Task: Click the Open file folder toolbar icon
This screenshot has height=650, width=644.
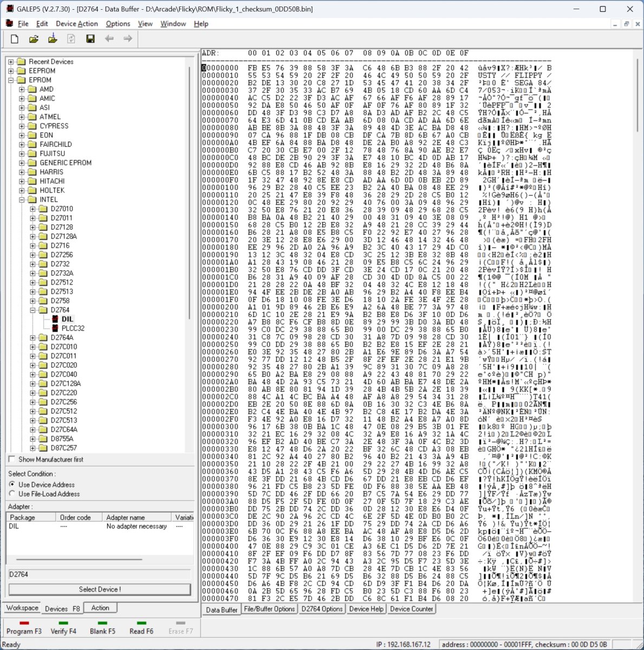Action: pos(34,38)
